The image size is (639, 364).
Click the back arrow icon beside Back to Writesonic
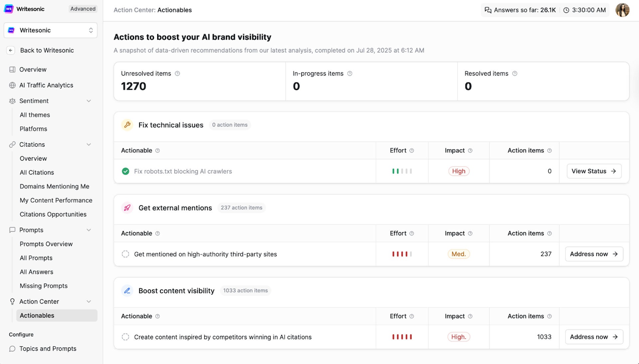(x=11, y=50)
